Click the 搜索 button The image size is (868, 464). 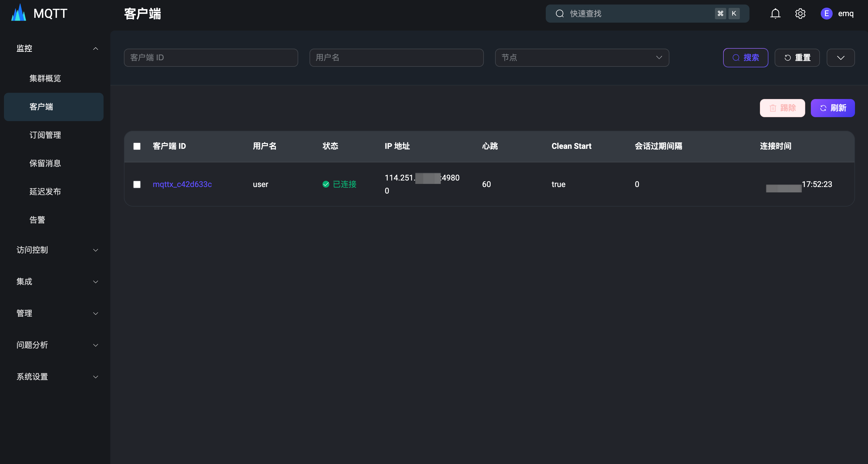tap(745, 58)
